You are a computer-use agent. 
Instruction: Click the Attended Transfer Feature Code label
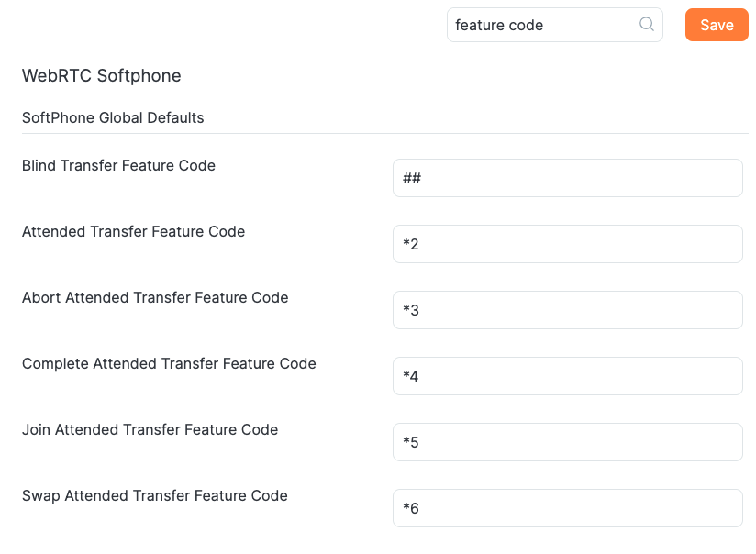[x=133, y=231]
